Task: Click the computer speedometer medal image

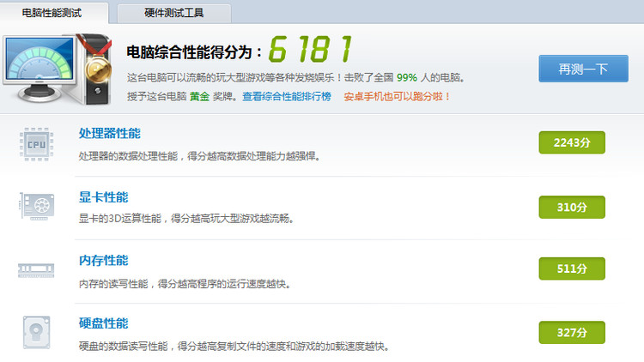Action: point(58,69)
